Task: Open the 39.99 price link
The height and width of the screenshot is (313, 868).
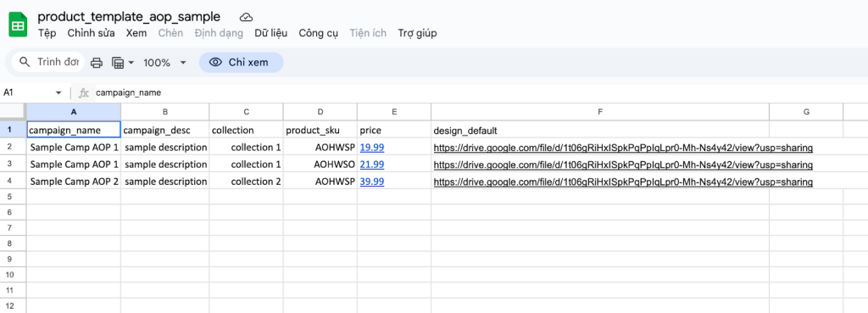Action: tap(372, 182)
